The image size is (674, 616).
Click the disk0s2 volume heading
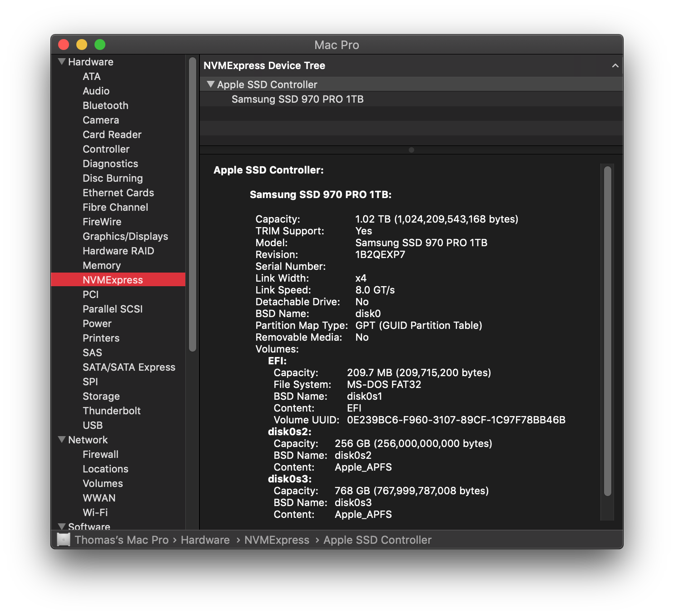pos(290,432)
